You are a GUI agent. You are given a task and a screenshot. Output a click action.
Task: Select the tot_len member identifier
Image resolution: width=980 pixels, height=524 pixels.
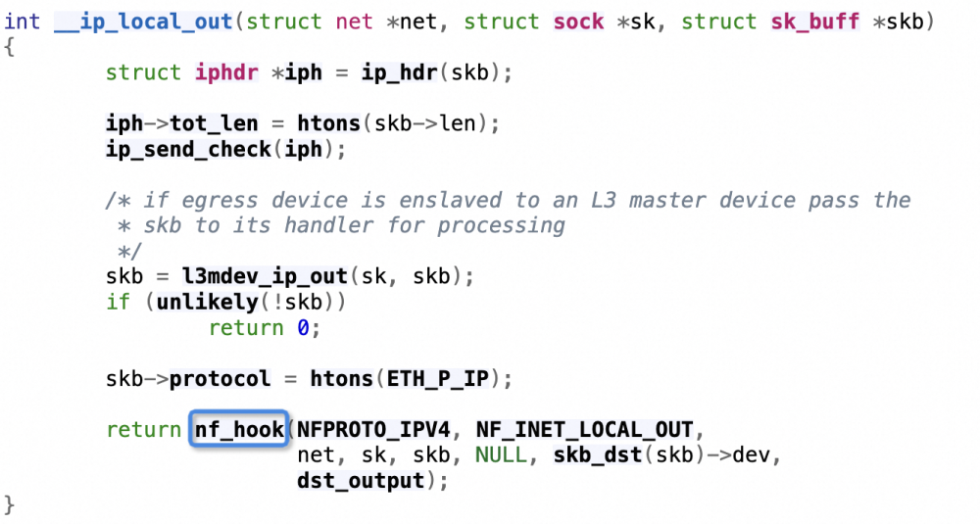point(214,123)
